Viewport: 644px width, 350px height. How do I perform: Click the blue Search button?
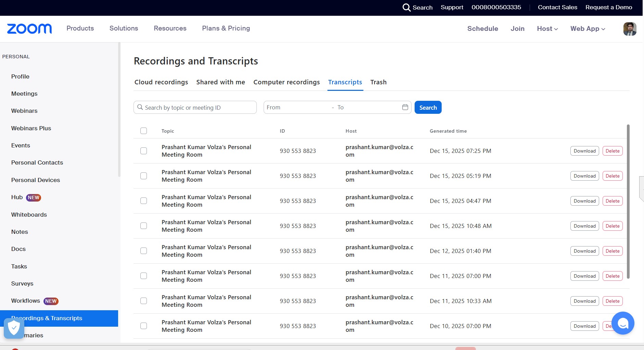click(428, 107)
